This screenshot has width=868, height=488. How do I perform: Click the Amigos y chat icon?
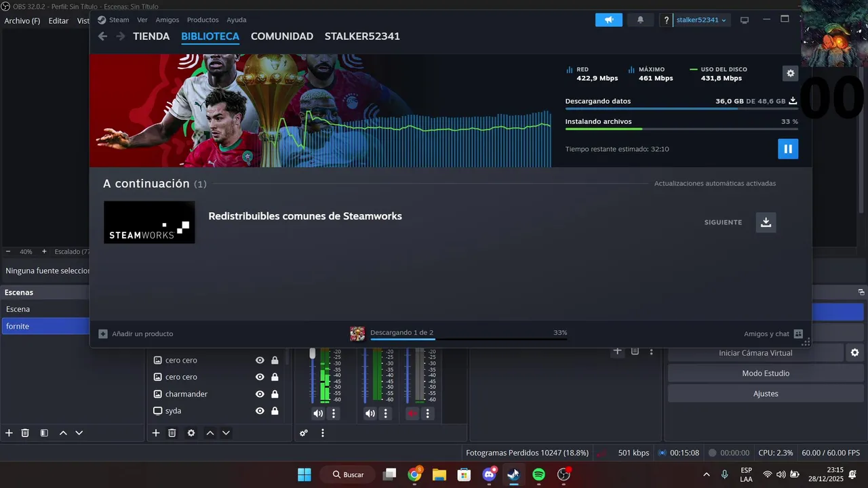pos(798,333)
